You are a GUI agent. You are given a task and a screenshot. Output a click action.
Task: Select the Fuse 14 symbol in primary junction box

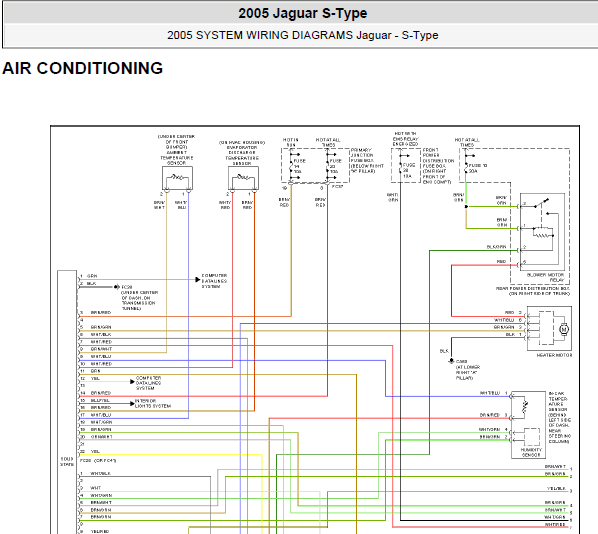(291, 166)
